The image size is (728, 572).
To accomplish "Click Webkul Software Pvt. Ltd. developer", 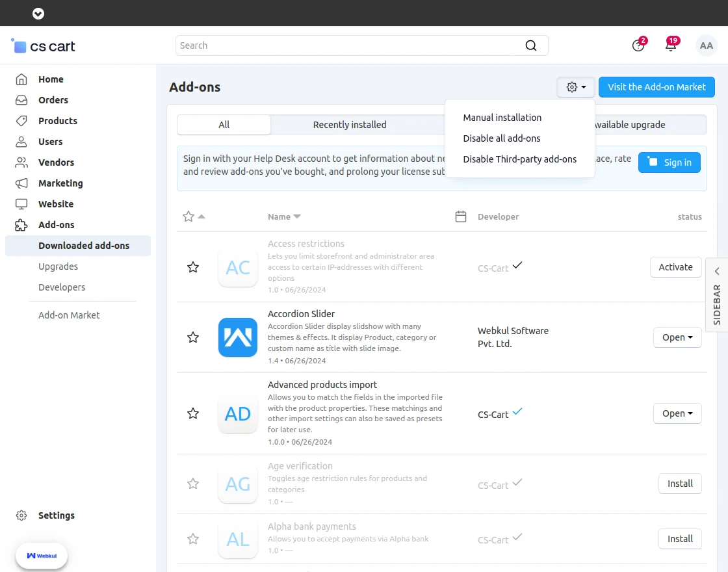I will pos(513,337).
